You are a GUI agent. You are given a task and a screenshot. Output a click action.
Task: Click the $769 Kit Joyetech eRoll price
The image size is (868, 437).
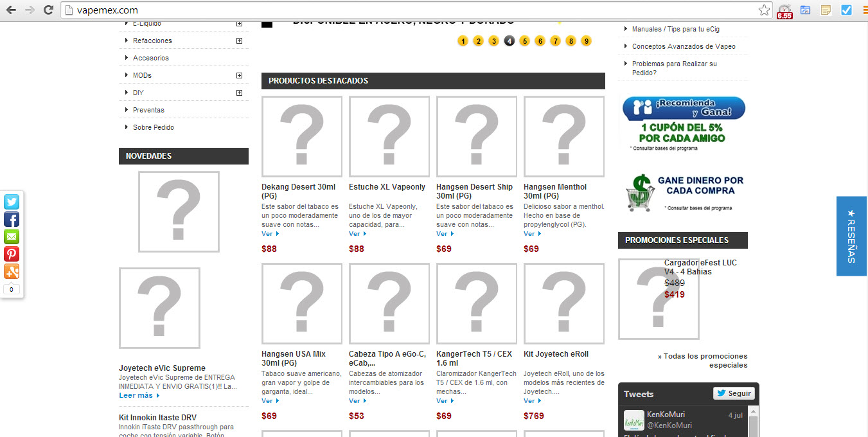click(x=534, y=416)
